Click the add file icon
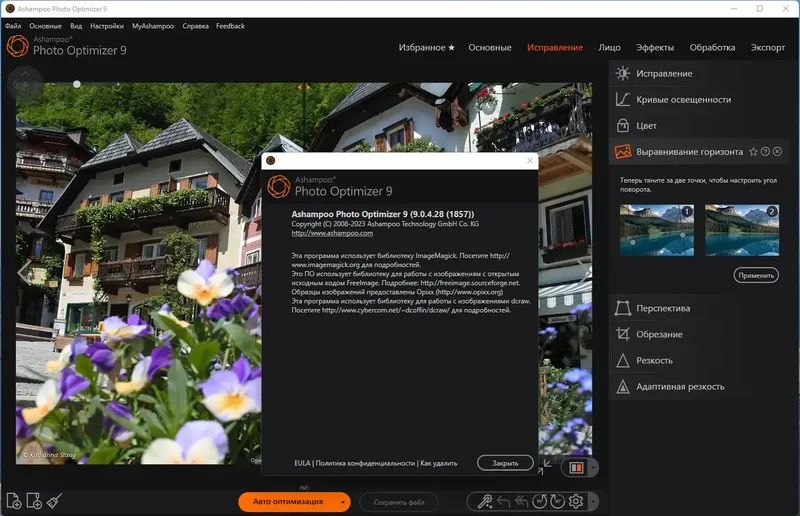Viewport: 800px width, 516px height. click(14, 501)
